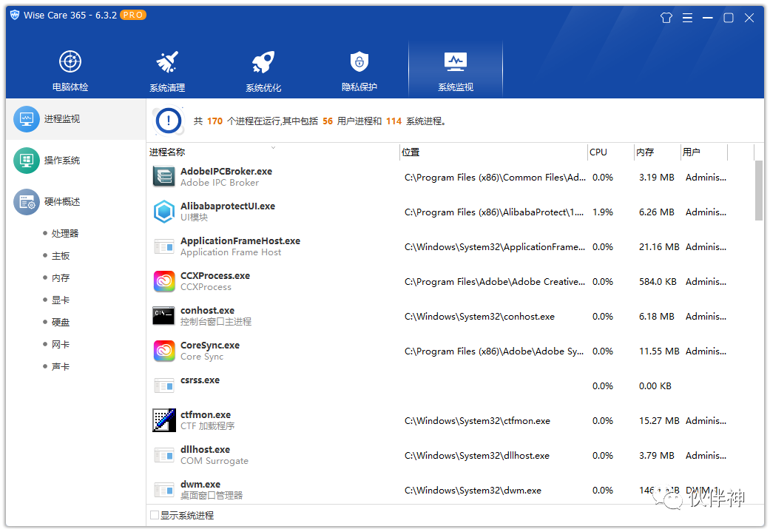Click the ApplicationFrameHost.exe icon
Screen dimensions: 770x532
click(164, 246)
